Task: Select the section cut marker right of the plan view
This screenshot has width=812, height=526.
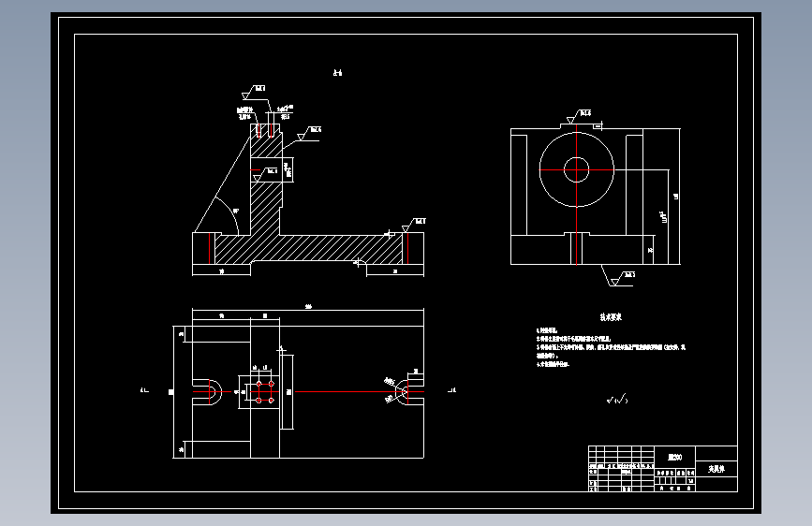Action: tap(451, 390)
